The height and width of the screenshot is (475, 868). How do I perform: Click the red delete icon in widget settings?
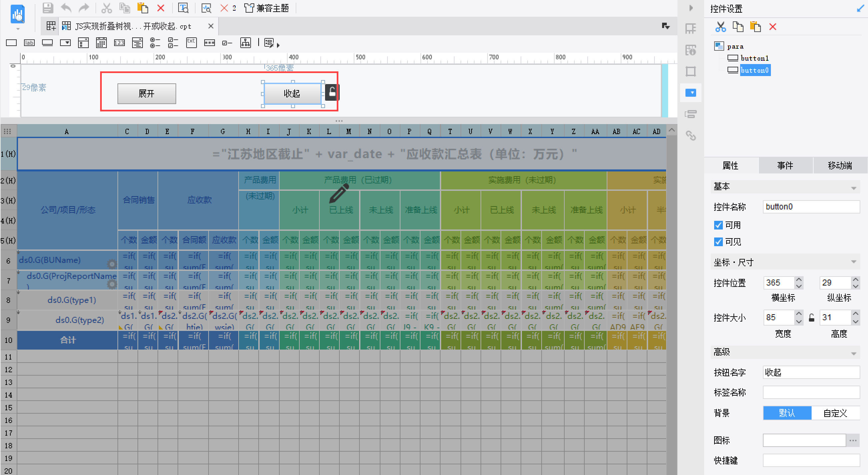click(773, 27)
